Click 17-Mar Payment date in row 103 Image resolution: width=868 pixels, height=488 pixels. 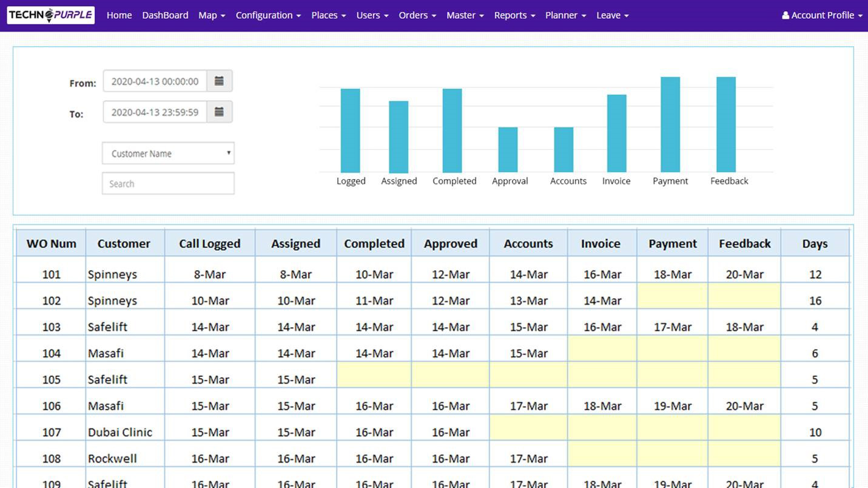[673, 327]
